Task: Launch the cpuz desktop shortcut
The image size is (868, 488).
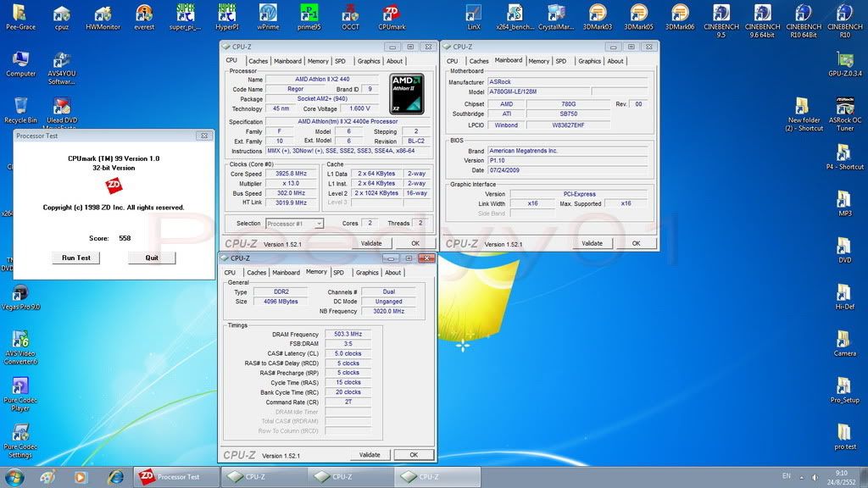Action: (x=61, y=17)
